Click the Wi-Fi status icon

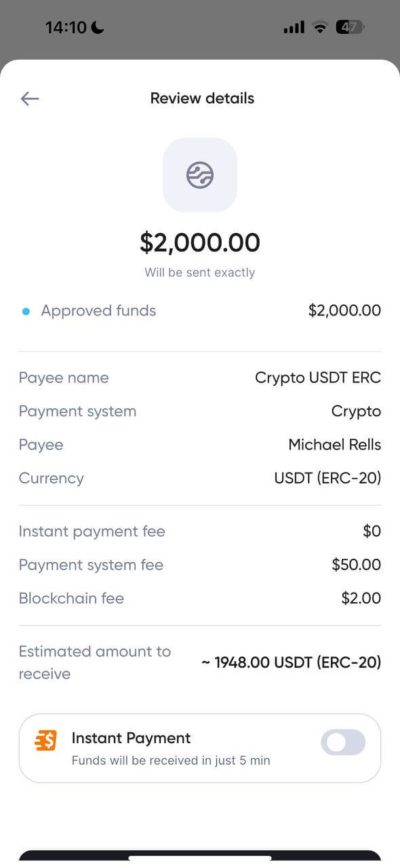coord(319,27)
